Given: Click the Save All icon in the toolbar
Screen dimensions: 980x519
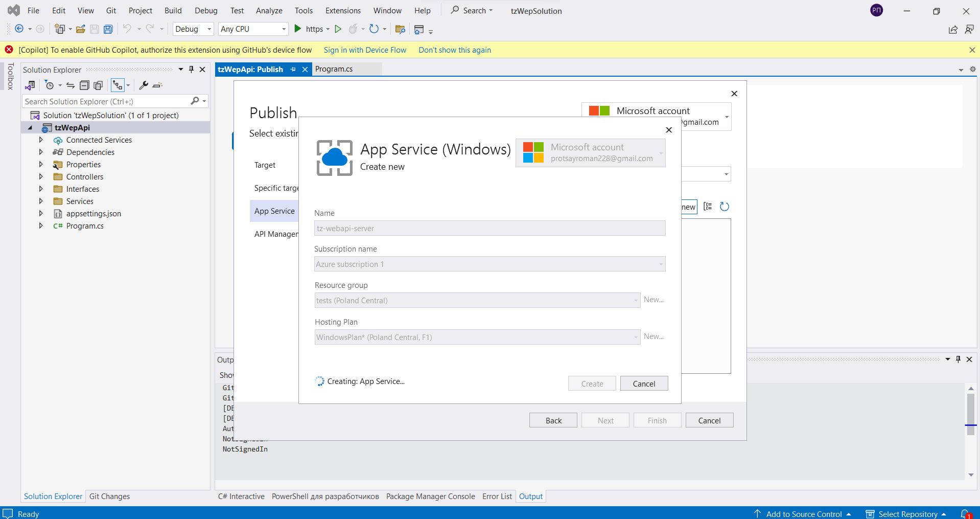Looking at the screenshot, I should [x=108, y=29].
